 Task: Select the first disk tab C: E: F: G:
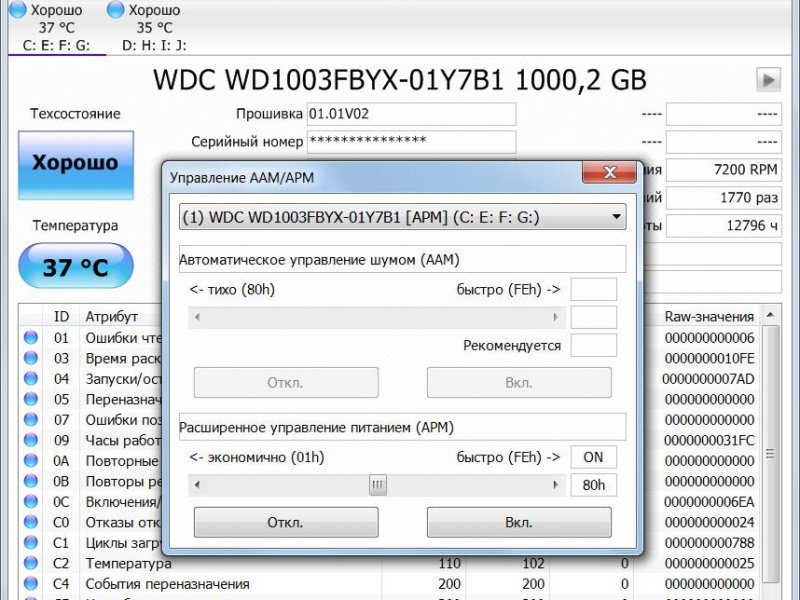[x=56, y=27]
